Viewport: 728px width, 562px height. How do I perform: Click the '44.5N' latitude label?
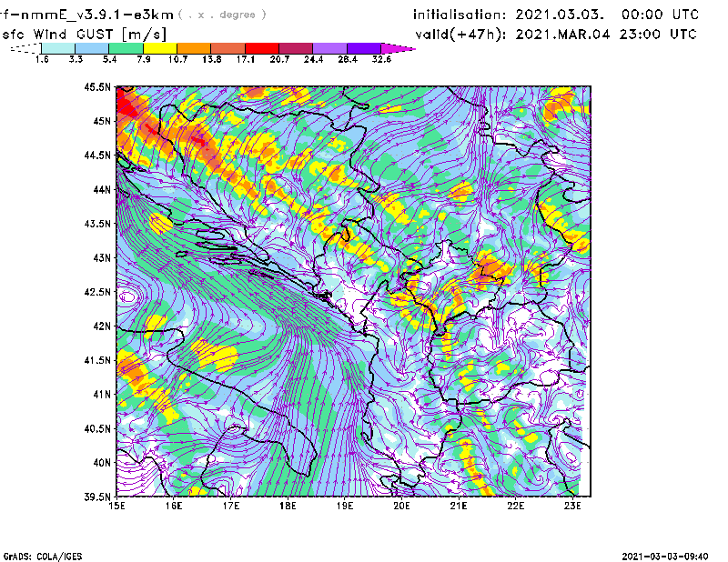click(98, 155)
